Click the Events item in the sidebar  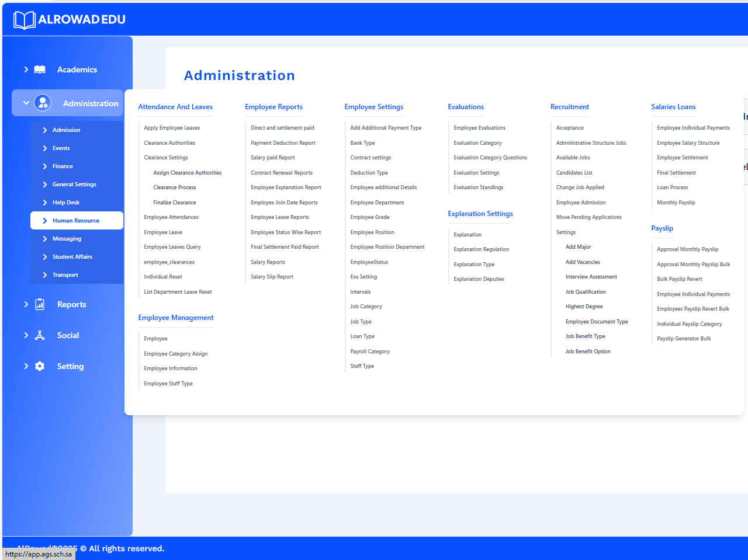(60, 148)
